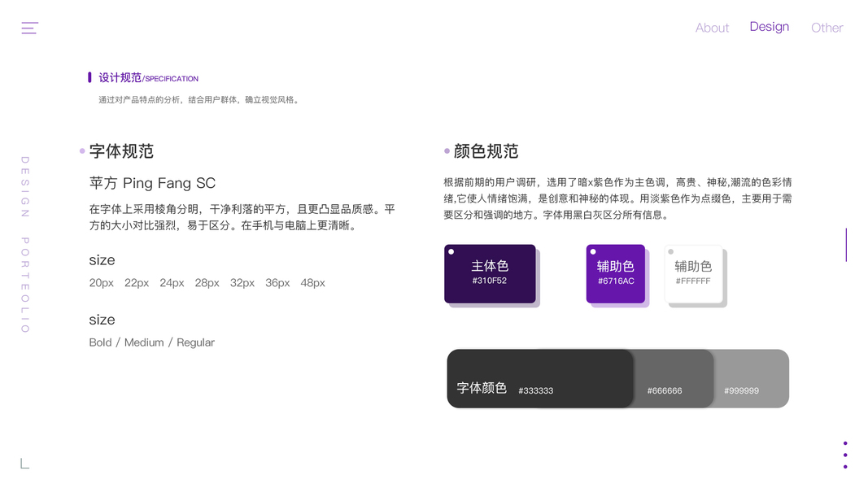Pick the #999999 font color block
868x488 pixels.
click(x=751, y=378)
